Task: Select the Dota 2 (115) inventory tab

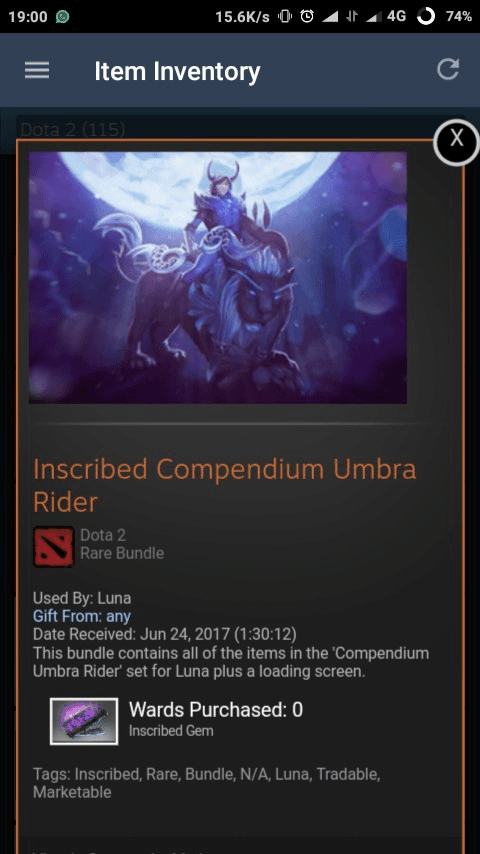Action: pos(72,130)
